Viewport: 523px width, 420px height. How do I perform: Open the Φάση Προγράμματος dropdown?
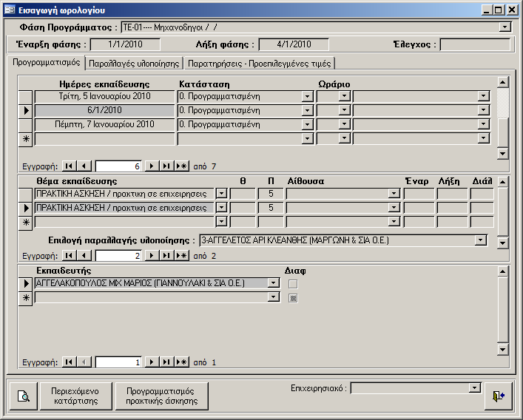(505, 27)
